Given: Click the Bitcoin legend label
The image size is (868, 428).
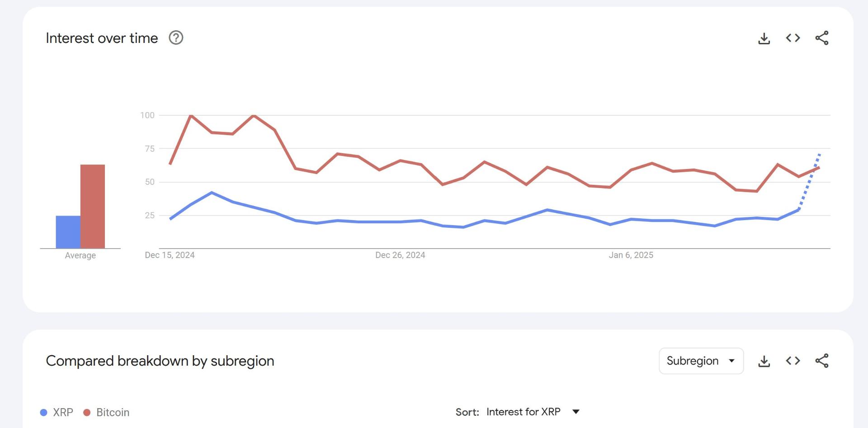Looking at the screenshot, I should click(113, 412).
